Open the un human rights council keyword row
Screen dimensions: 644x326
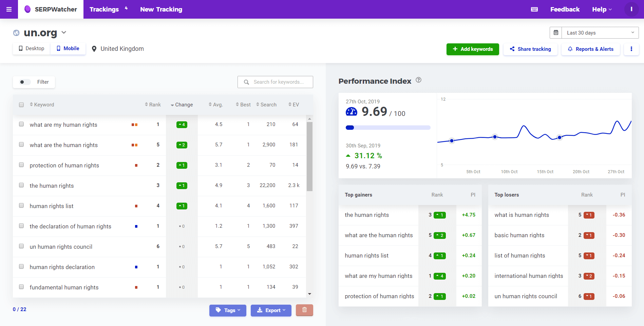tap(159, 247)
